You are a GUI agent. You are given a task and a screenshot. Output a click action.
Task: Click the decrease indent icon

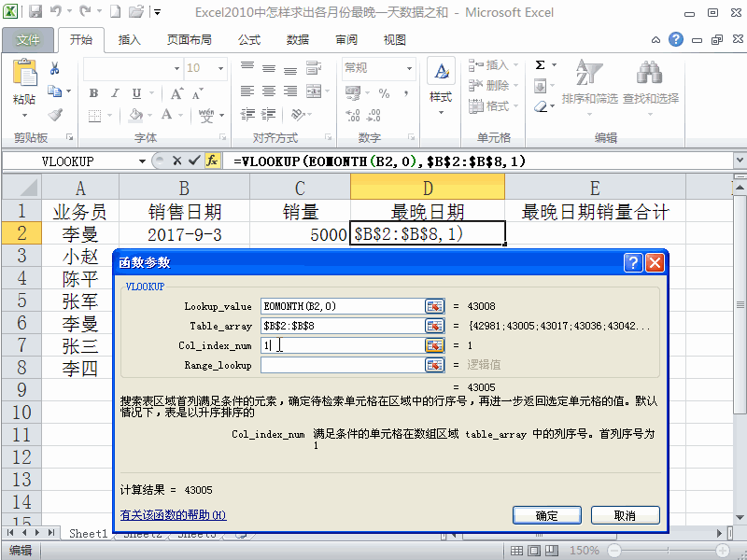click(247, 114)
